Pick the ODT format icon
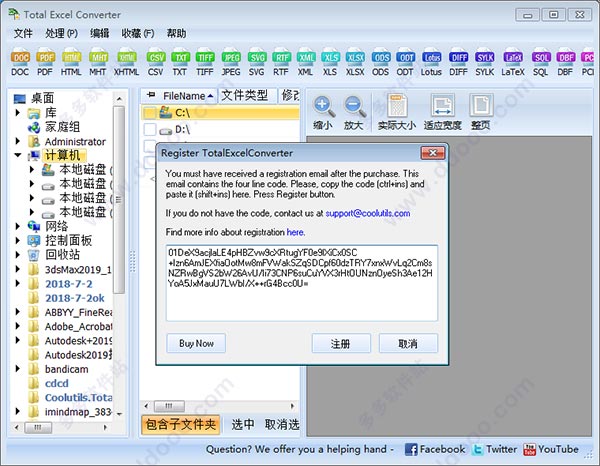This screenshot has width=600, height=466. pos(405,63)
